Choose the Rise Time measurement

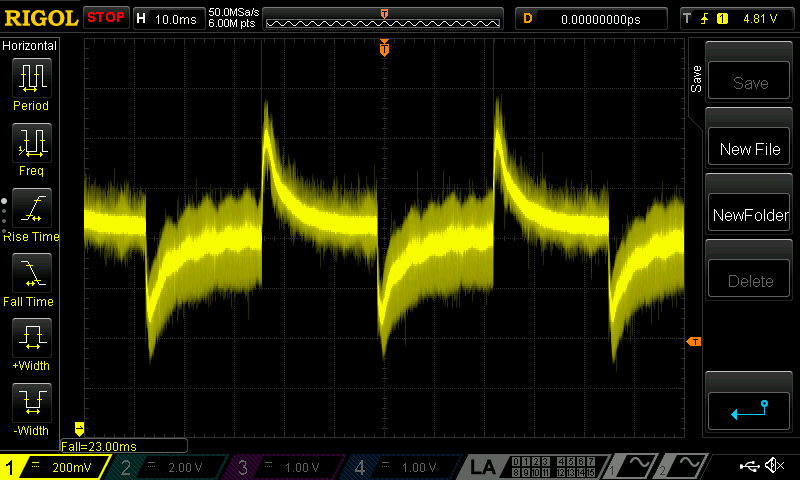click(31, 215)
